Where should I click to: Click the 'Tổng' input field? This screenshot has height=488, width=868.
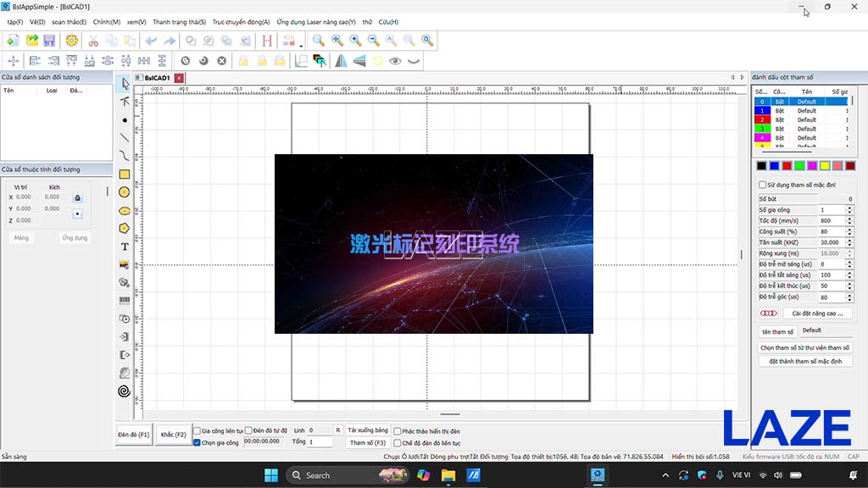point(320,442)
